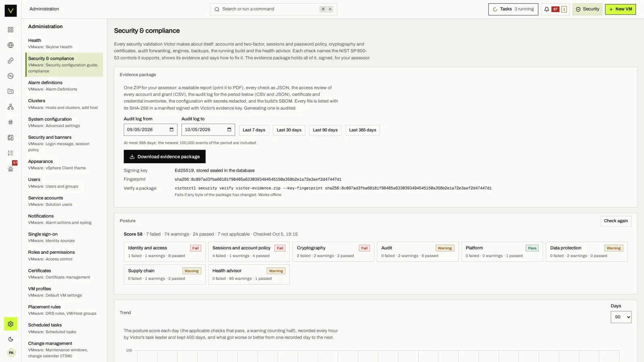This screenshot has width=644, height=362.
Task: Select System configuration in sidebar
Action: [x=64, y=122]
